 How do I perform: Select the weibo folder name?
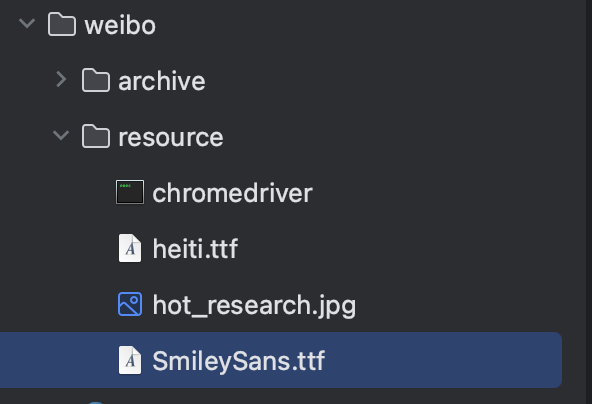click(x=120, y=26)
